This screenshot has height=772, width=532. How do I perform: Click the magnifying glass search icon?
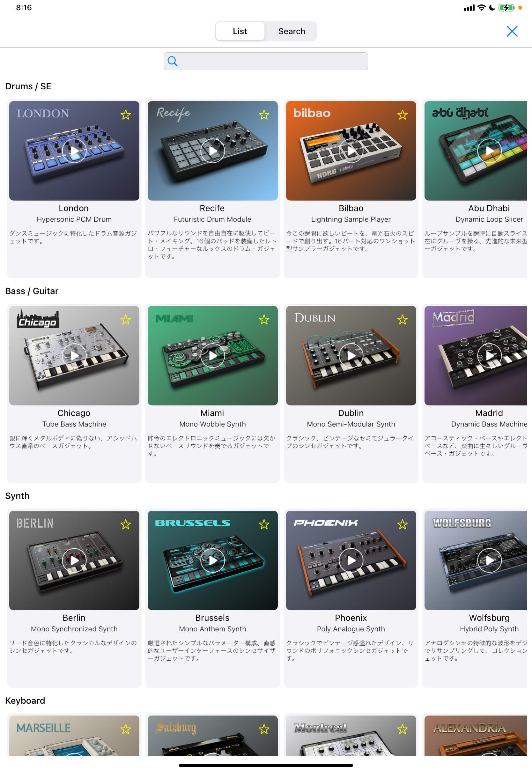tap(172, 61)
